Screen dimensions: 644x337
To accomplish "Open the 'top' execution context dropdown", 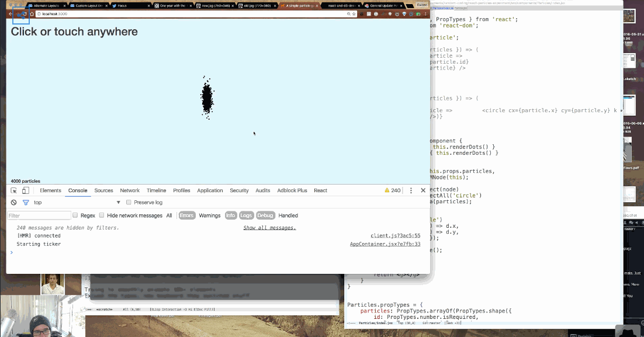I will 76,203.
